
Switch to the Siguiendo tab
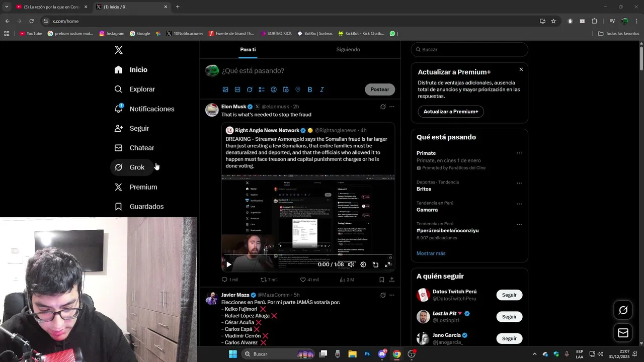coord(348,49)
